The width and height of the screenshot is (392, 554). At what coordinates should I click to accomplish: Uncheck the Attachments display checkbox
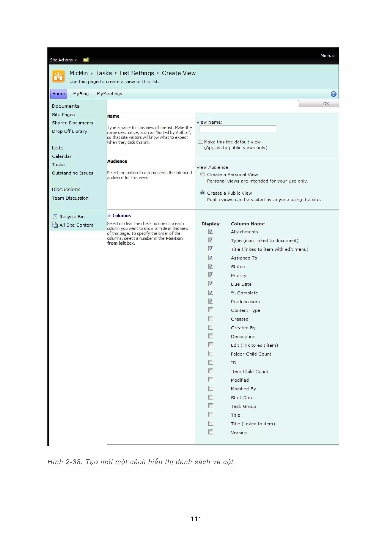click(211, 231)
